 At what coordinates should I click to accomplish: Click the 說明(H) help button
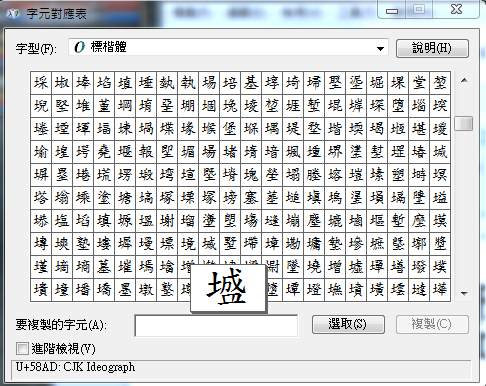coord(432,48)
